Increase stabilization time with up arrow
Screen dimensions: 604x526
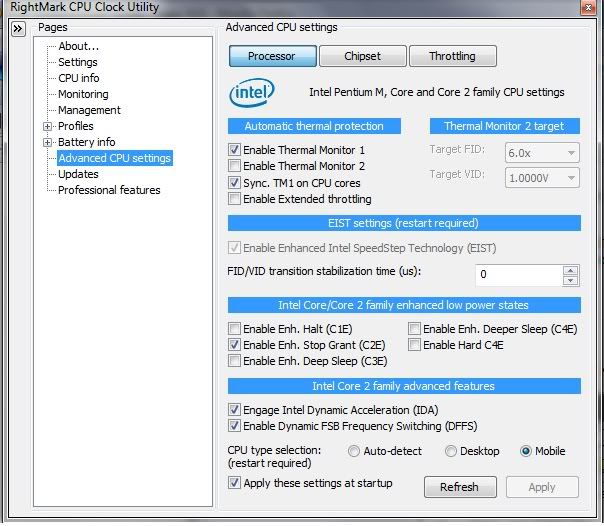[x=570, y=270]
